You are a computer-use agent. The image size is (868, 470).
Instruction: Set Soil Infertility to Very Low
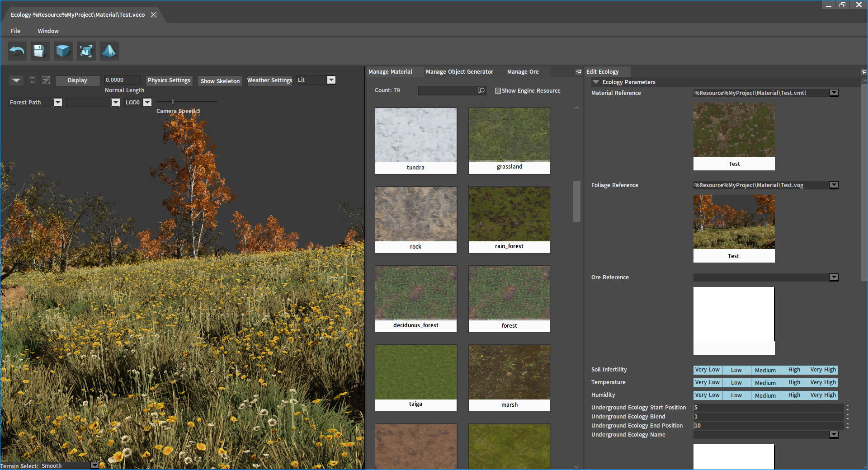(x=708, y=370)
